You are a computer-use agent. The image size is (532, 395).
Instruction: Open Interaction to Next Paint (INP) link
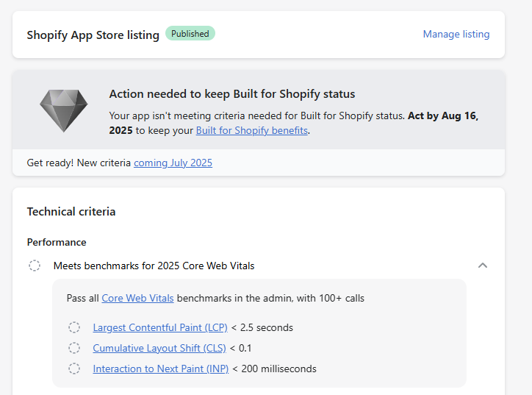click(x=161, y=369)
